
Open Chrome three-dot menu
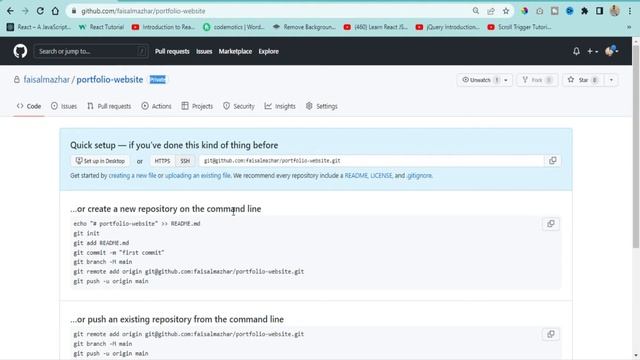630,11
